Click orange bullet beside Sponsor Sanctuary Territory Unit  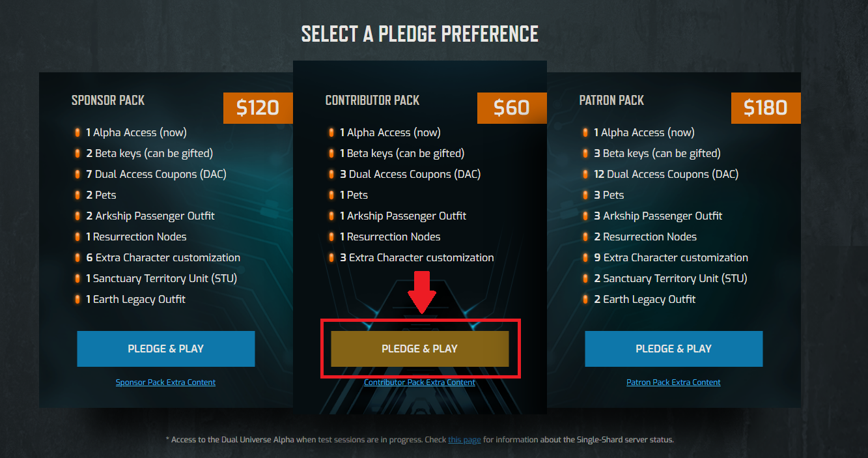pyautogui.click(x=77, y=279)
